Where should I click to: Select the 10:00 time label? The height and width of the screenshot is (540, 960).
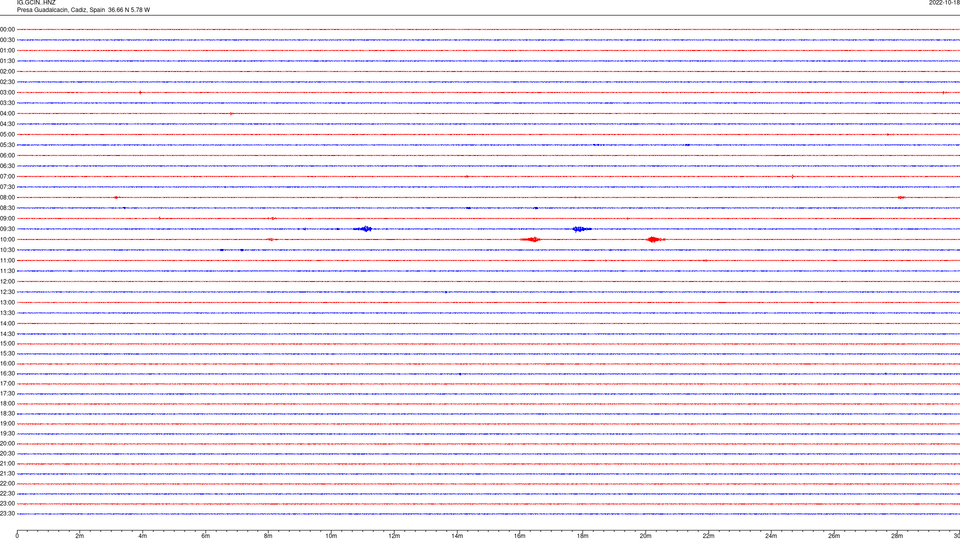(7, 239)
